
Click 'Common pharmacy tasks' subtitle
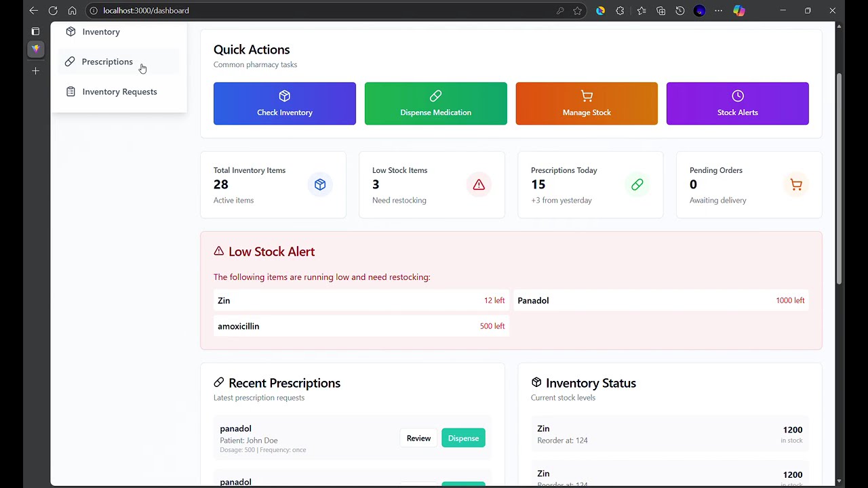pyautogui.click(x=255, y=64)
